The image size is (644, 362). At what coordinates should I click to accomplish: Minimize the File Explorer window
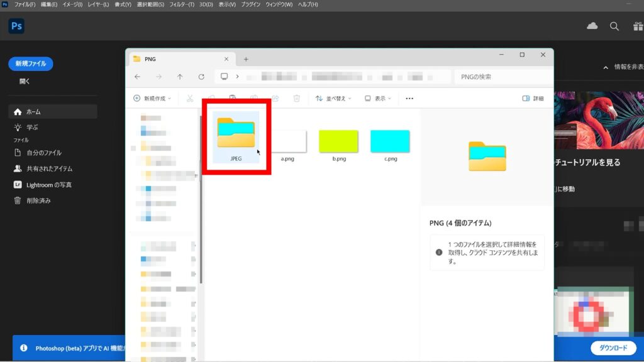pos(501,55)
